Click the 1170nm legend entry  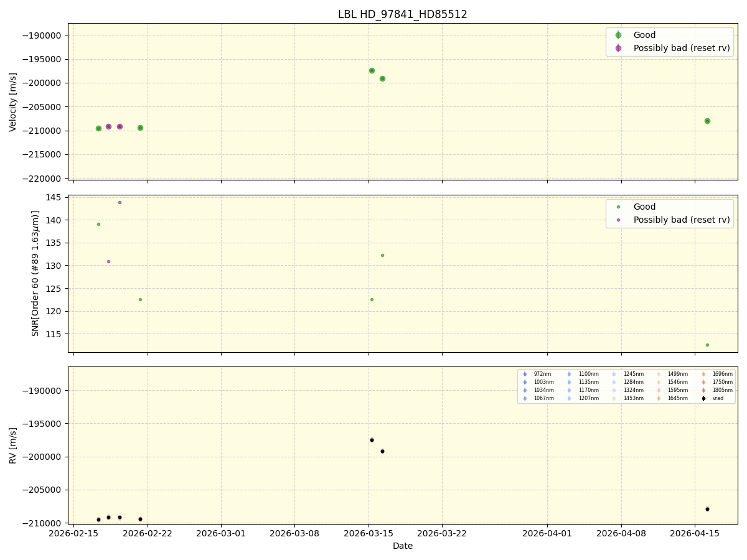583,390
